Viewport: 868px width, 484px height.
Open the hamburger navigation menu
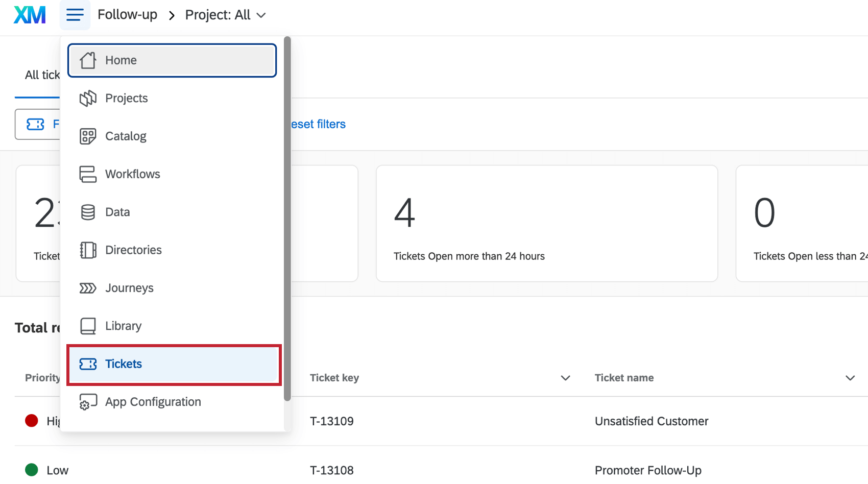tap(75, 14)
